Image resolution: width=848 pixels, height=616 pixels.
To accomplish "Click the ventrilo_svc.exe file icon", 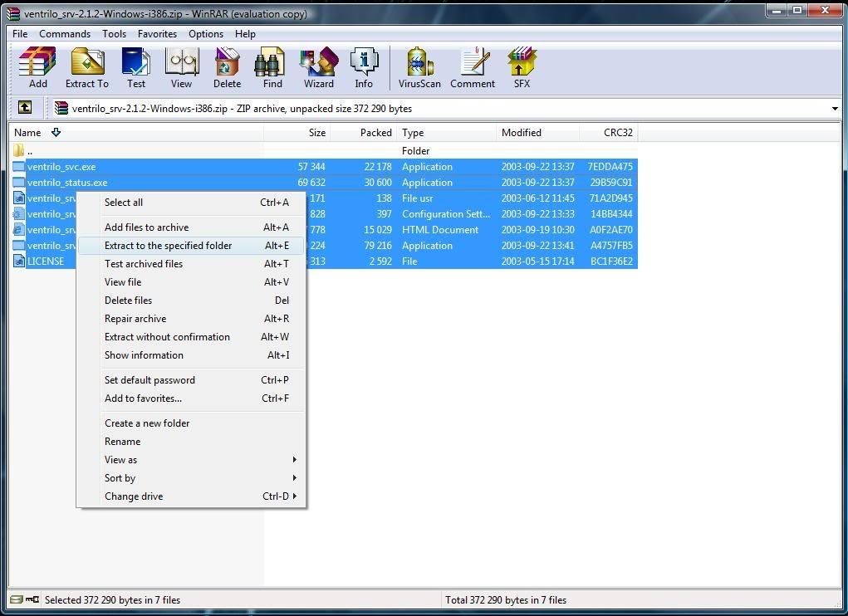I will coord(18,166).
